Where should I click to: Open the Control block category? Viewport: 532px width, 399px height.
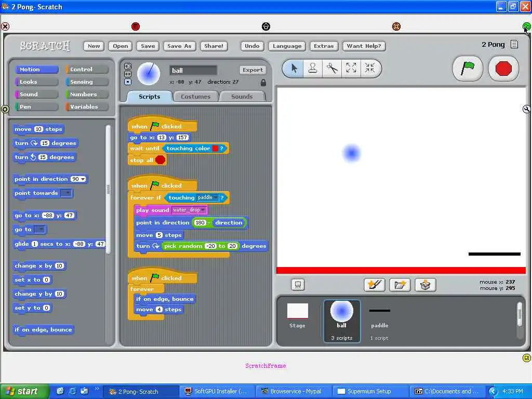pos(87,69)
